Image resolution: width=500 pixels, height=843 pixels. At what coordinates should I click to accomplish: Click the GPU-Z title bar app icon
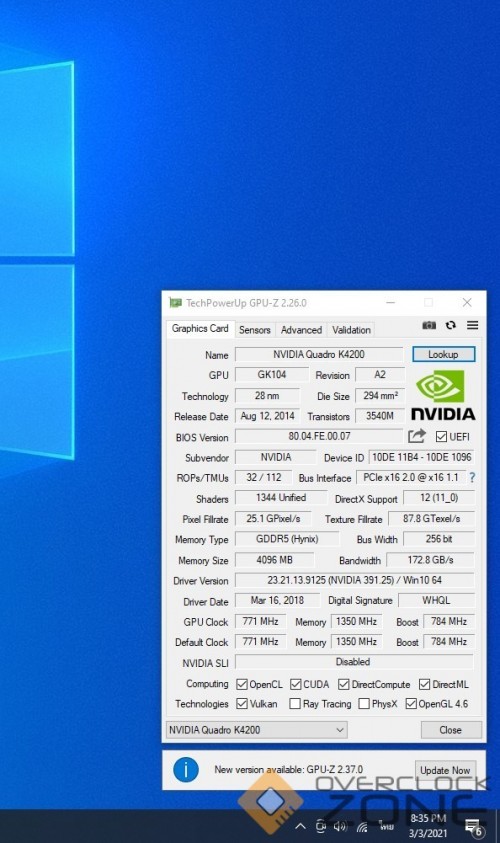(175, 303)
